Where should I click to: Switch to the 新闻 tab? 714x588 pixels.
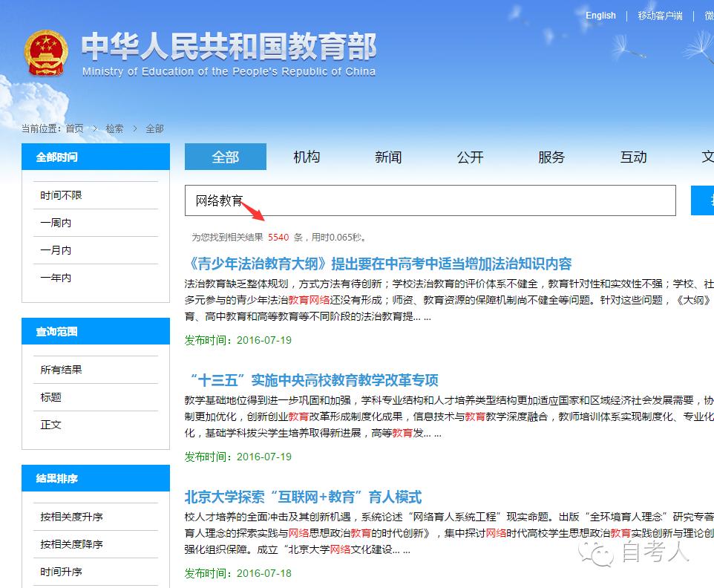click(388, 157)
